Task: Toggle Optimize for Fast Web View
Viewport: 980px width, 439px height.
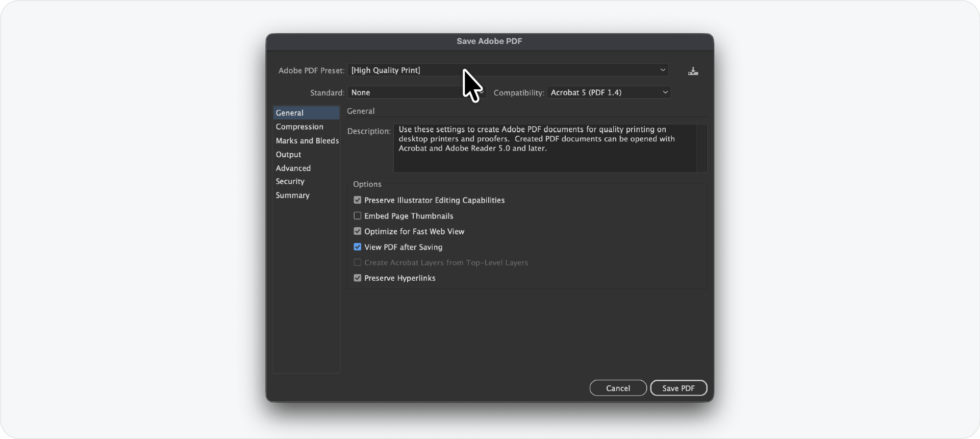Action: (x=358, y=231)
